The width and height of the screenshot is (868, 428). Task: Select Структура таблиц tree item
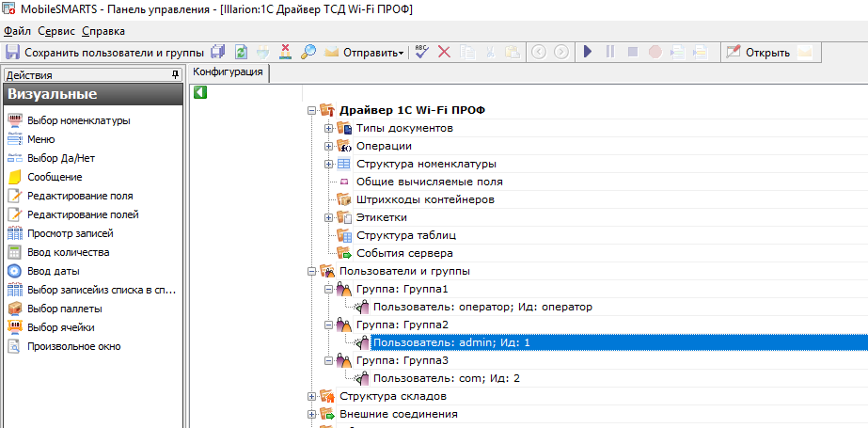pyautogui.click(x=406, y=235)
